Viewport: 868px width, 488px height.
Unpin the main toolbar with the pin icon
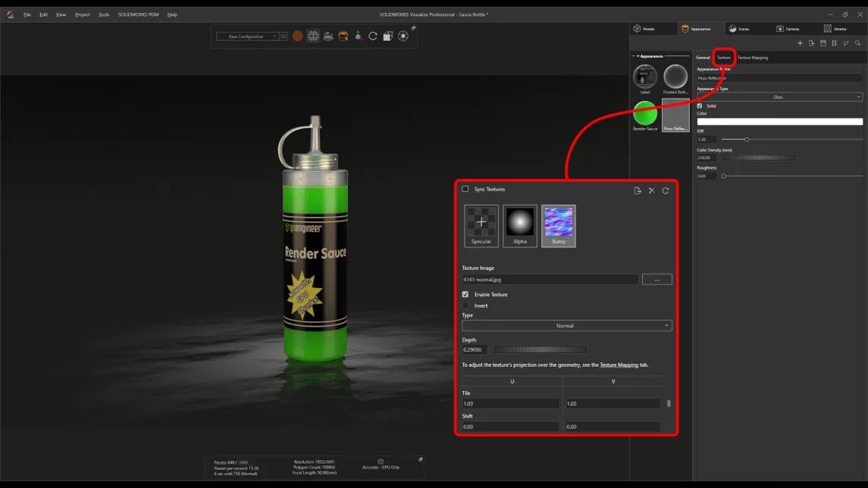coord(413,28)
